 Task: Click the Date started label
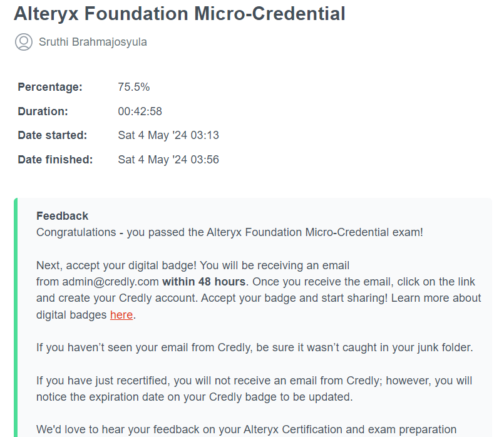pyautogui.click(x=52, y=135)
